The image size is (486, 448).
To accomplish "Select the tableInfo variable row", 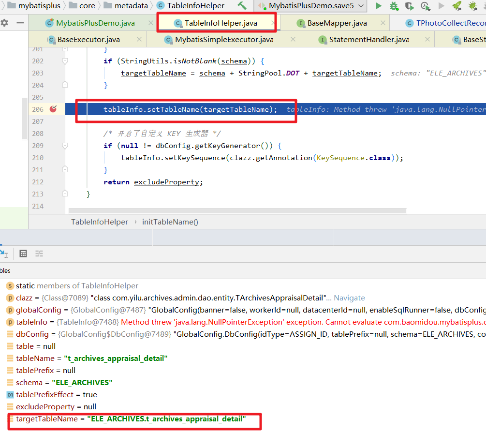I will pos(32,322).
